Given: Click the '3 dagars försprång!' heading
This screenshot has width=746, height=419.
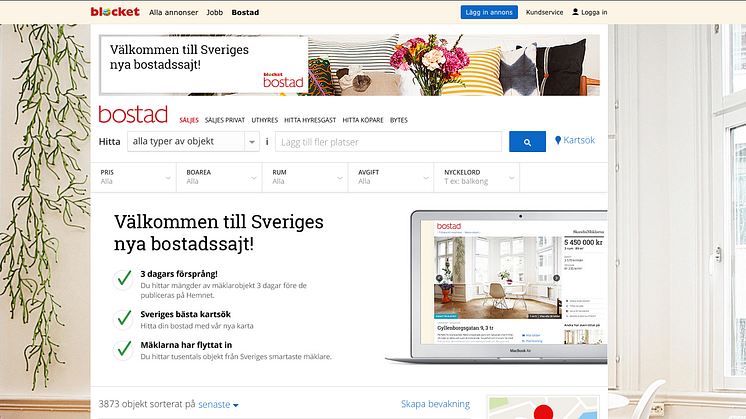Looking at the screenshot, I should (x=179, y=274).
